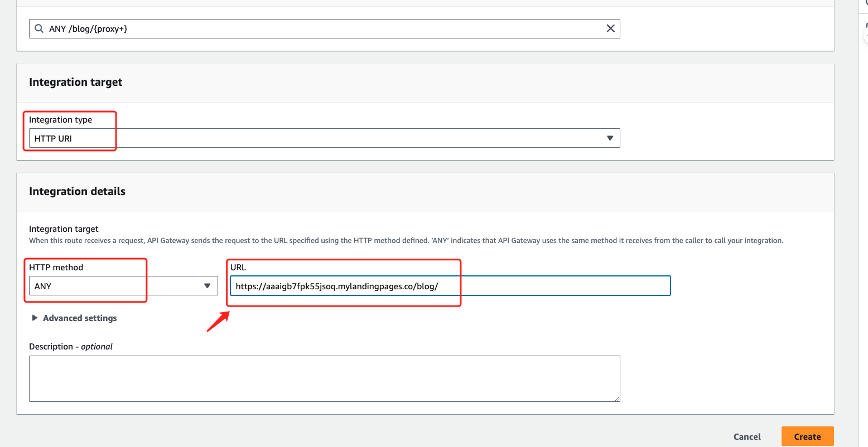
Task: Click the URL input field
Action: point(450,286)
